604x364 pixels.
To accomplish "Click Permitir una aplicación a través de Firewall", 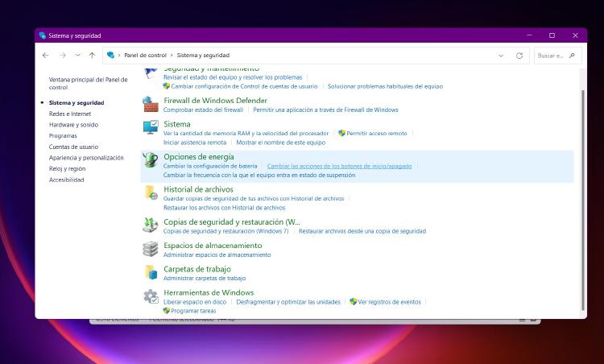I will [325, 110].
